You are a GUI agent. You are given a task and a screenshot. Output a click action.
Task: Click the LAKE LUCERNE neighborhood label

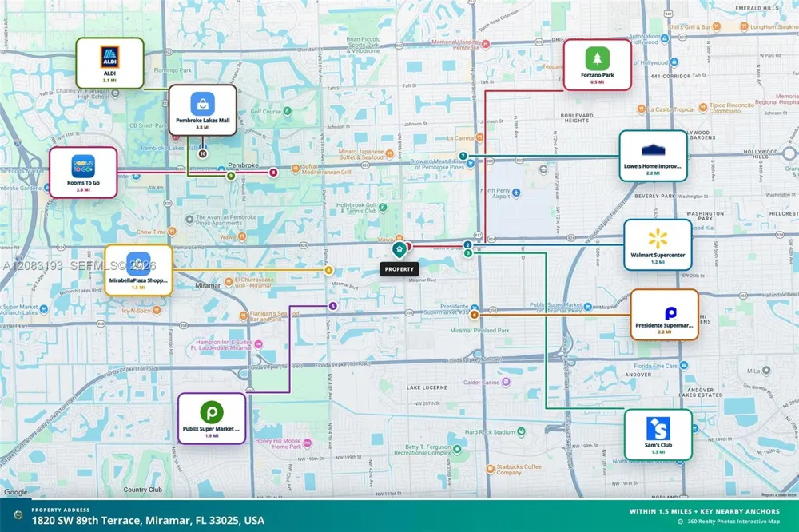427,387
